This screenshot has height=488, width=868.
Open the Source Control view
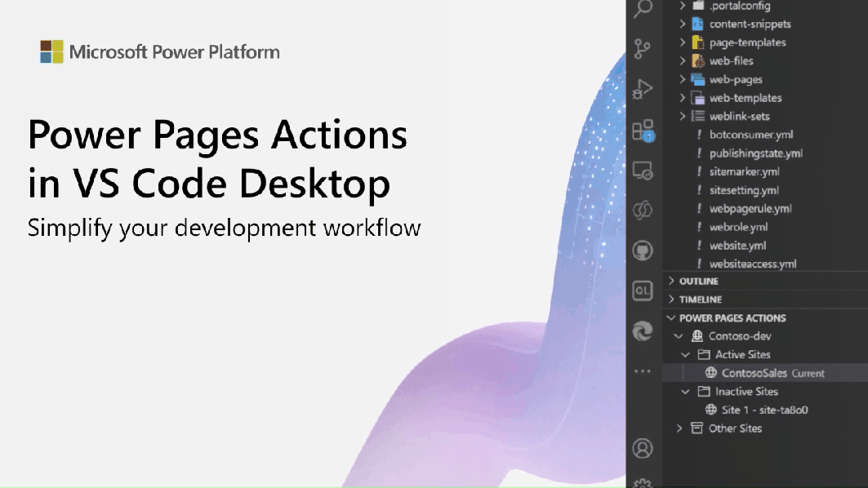[643, 49]
